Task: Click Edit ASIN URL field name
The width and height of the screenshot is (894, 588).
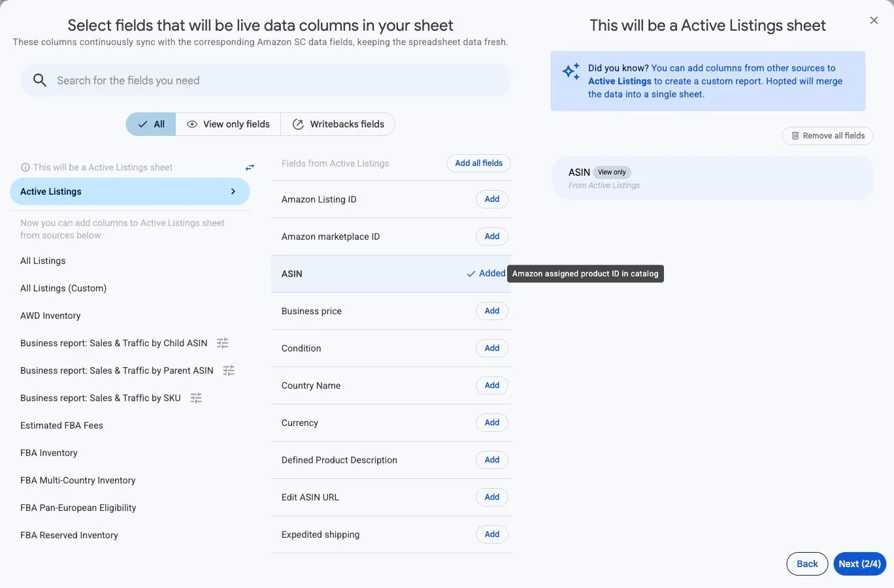Action: (310, 497)
